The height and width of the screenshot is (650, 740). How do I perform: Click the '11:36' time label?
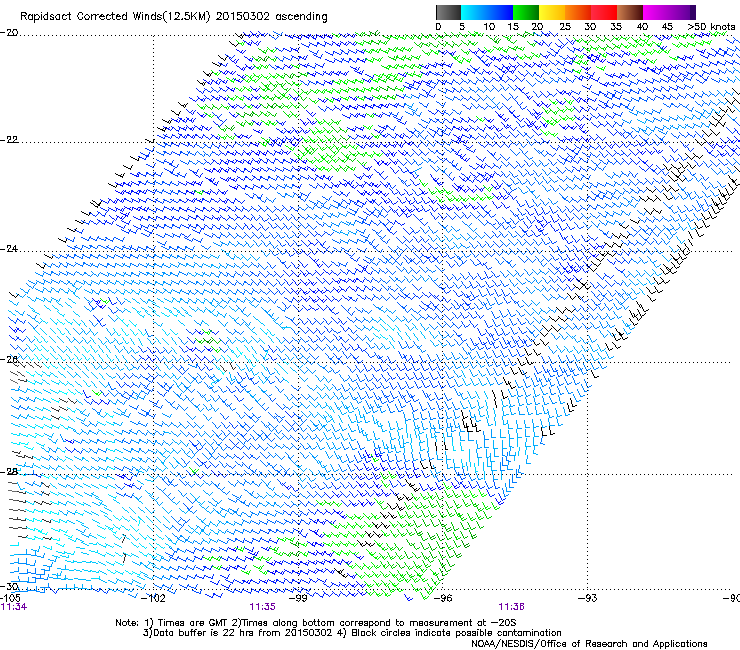[512, 607]
